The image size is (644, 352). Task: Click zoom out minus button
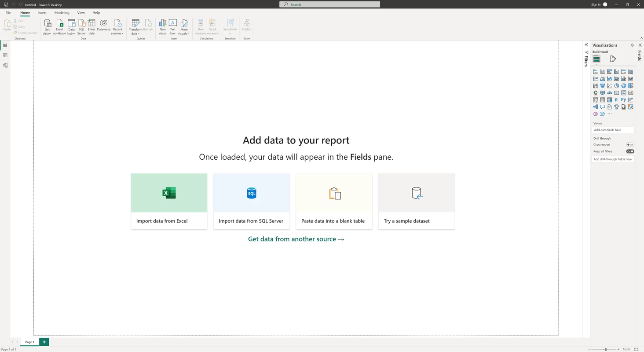589,349
